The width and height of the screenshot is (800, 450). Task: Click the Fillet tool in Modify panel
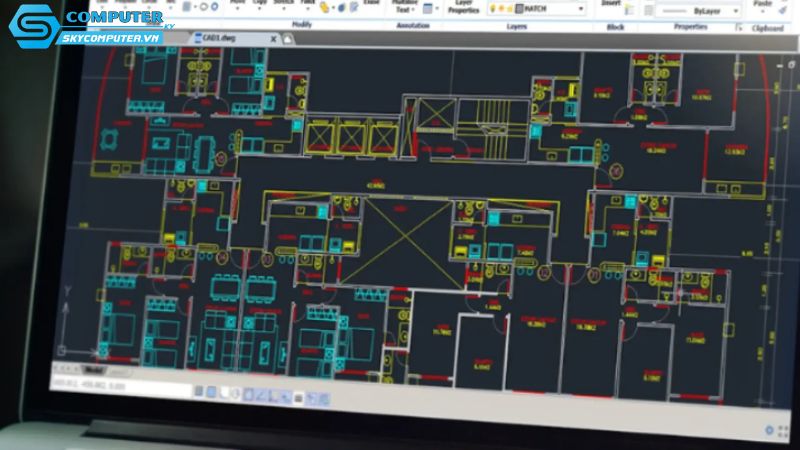(x=308, y=3)
